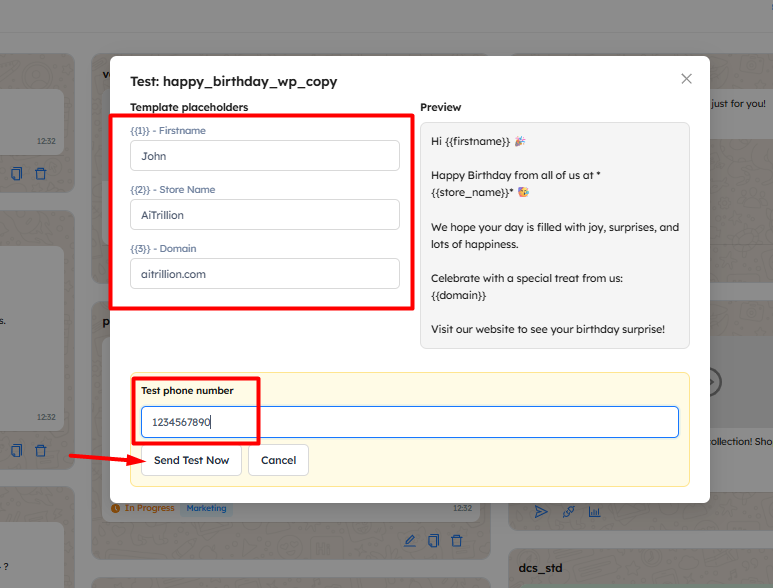Select the Store Name input with AiTrillion
Viewport: 773px width, 588px height.
click(264, 215)
